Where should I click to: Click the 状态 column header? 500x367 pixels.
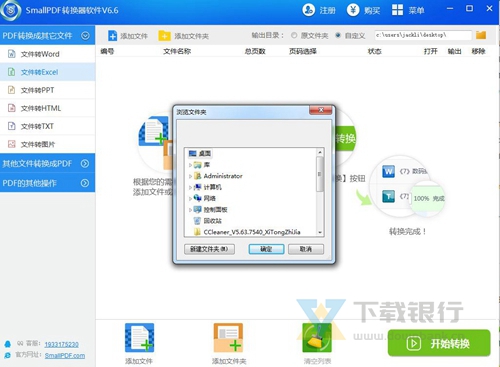click(374, 51)
